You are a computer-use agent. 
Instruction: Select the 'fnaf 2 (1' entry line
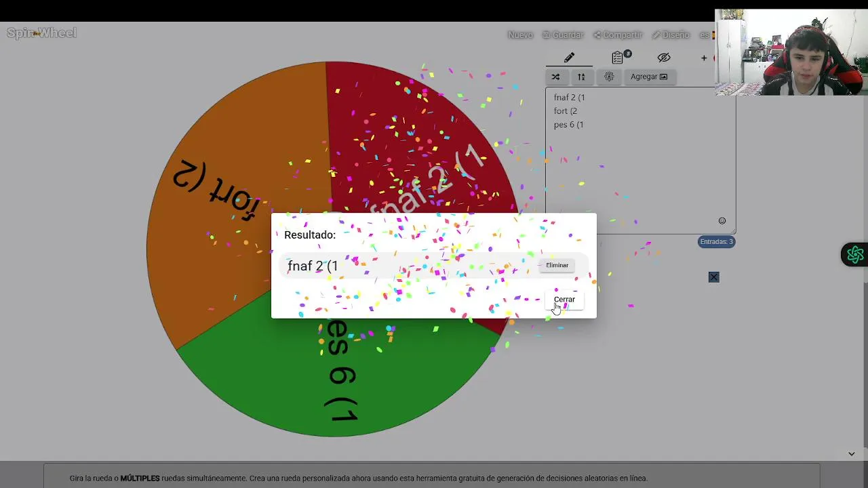click(569, 97)
